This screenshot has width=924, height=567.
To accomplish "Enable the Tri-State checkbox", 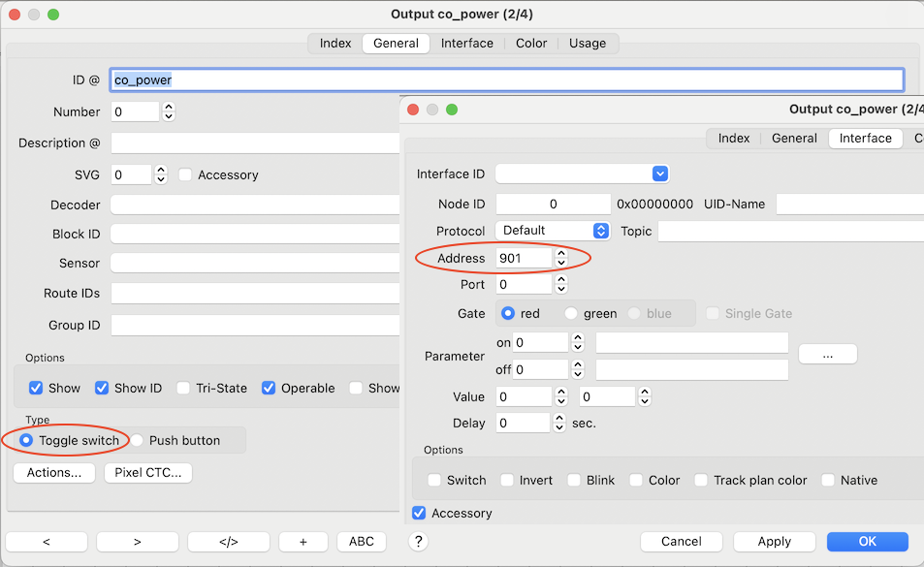I will [x=183, y=388].
